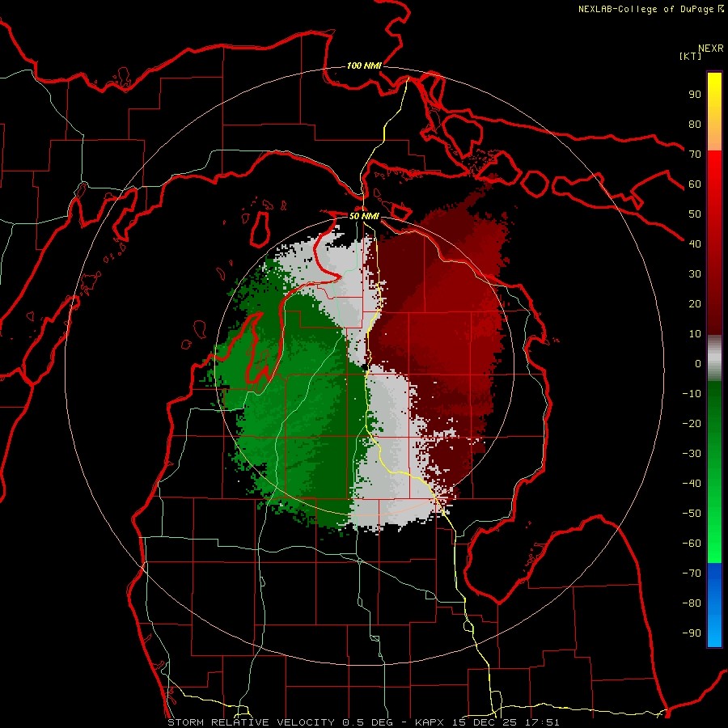
Task: Select the 0 value on the velocity scale
Action: tap(698, 364)
